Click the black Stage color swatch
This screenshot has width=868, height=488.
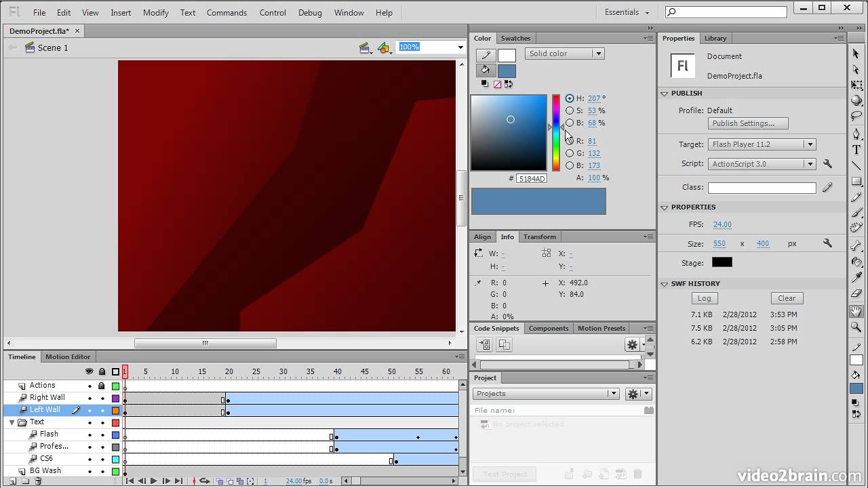[722, 262]
